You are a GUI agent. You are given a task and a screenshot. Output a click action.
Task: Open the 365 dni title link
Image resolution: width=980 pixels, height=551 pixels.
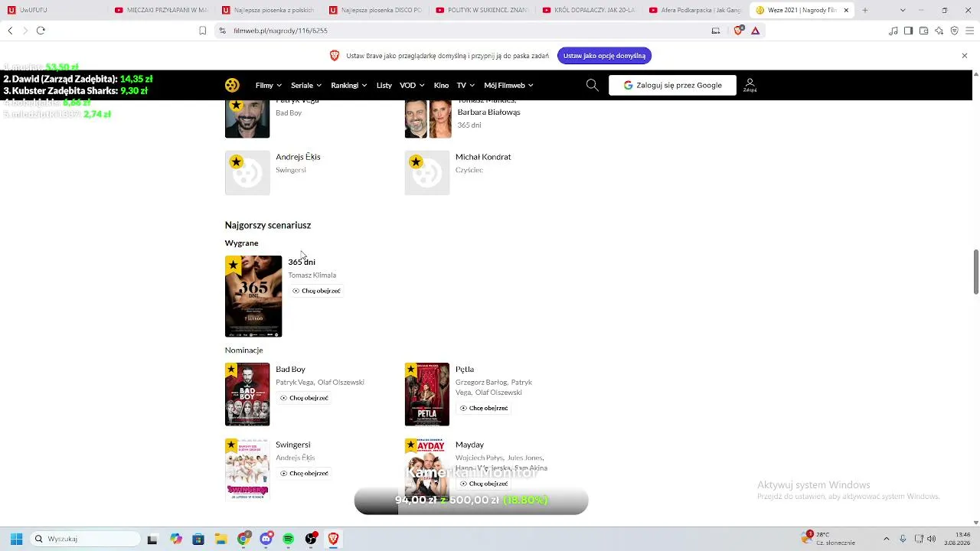(302, 262)
